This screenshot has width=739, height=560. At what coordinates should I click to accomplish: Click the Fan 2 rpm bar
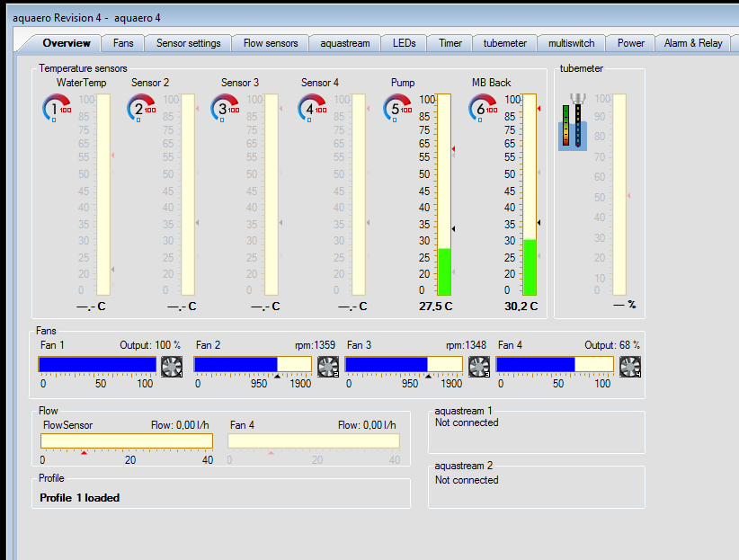253,364
